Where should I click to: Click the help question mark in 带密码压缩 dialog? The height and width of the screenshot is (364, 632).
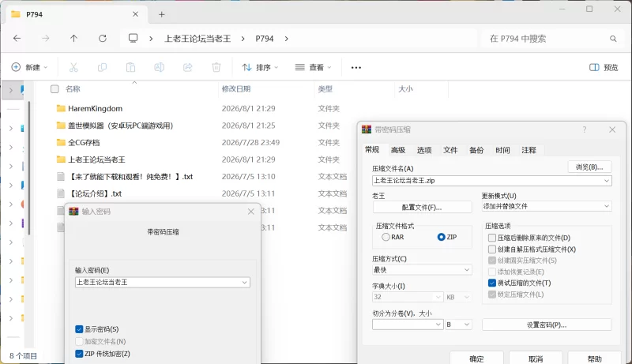(585, 129)
